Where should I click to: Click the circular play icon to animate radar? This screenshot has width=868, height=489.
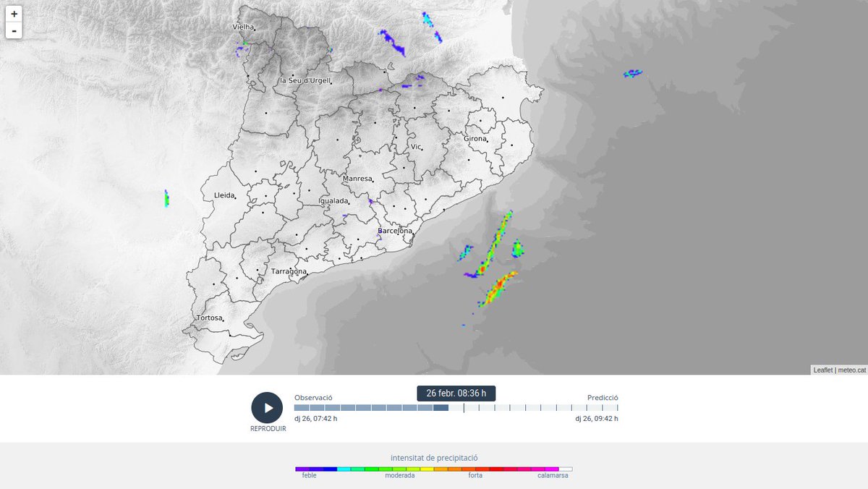click(x=267, y=408)
